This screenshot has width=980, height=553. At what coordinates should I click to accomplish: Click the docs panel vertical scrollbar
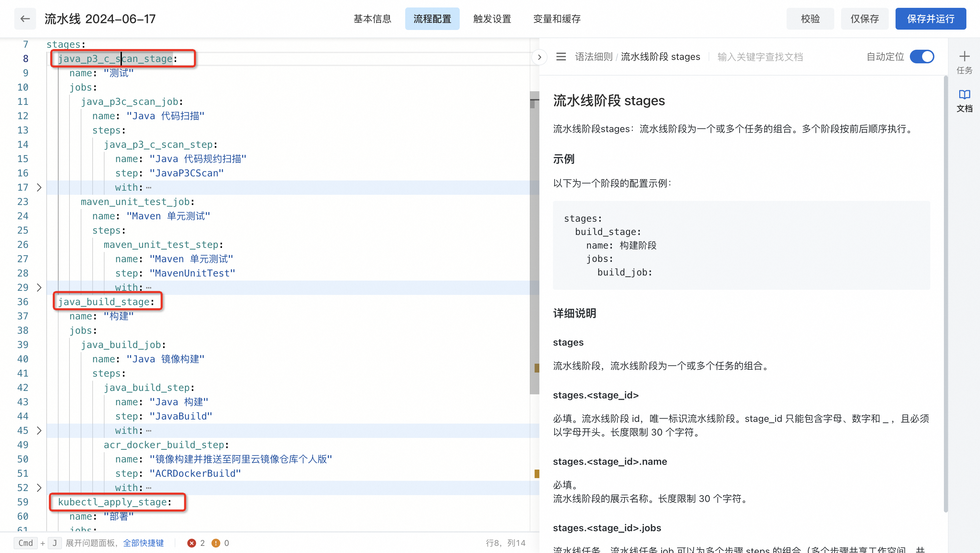click(946, 294)
